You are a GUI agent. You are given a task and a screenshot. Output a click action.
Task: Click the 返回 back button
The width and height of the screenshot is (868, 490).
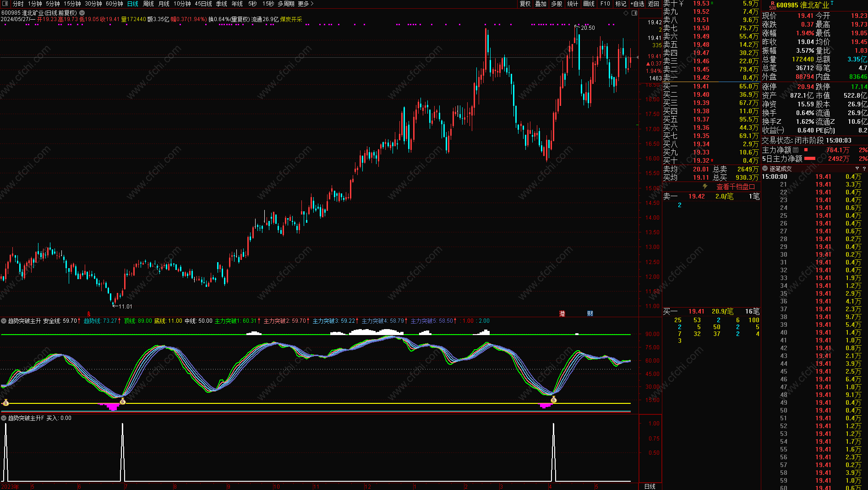(654, 4)
